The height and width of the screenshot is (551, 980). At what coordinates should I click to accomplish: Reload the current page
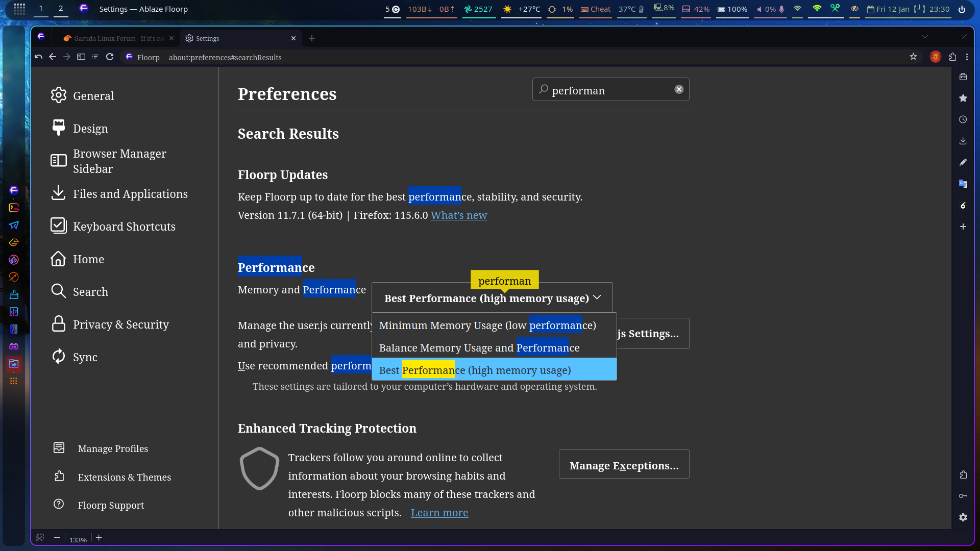pos(110,57)
